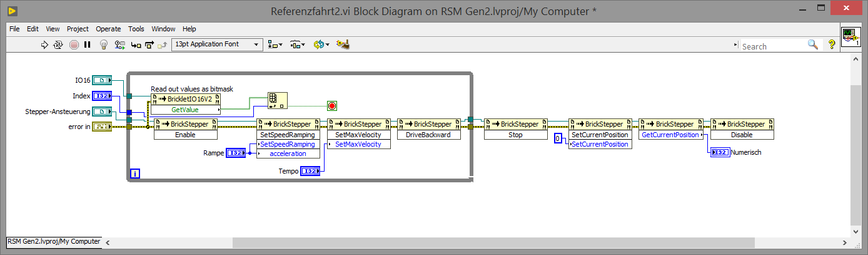Open the Project menu

coord(78,29)
